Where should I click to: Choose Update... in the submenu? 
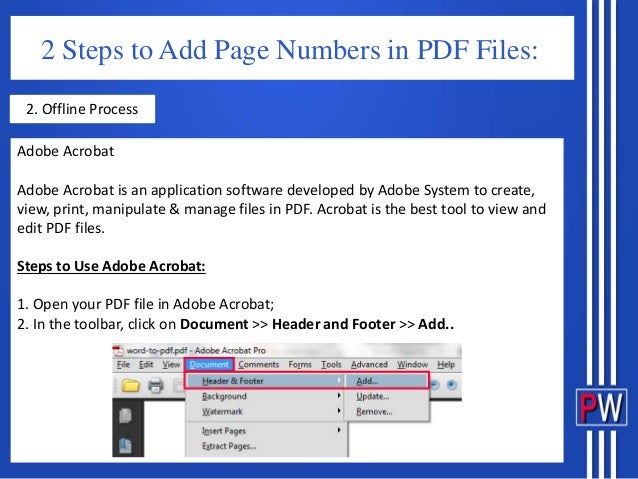coord(387,396)
